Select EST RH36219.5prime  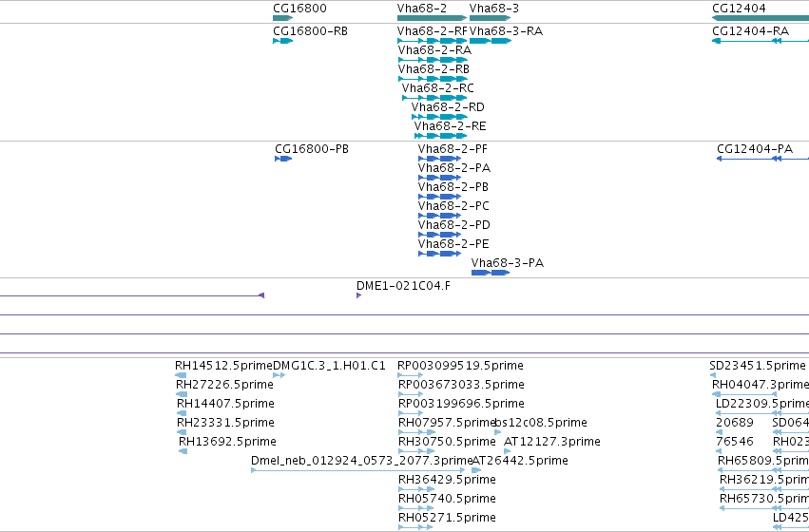click(x=764, y=480)
